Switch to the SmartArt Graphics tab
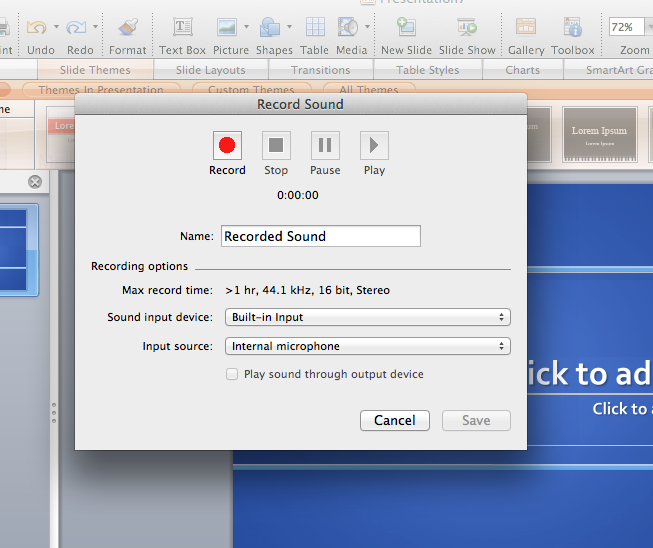The width and height of the screenshot is (653, 548). pos(608,70)
